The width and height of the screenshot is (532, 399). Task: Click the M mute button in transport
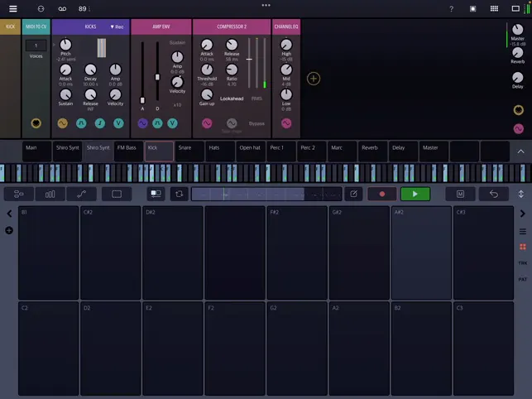(x=460, y=194)
